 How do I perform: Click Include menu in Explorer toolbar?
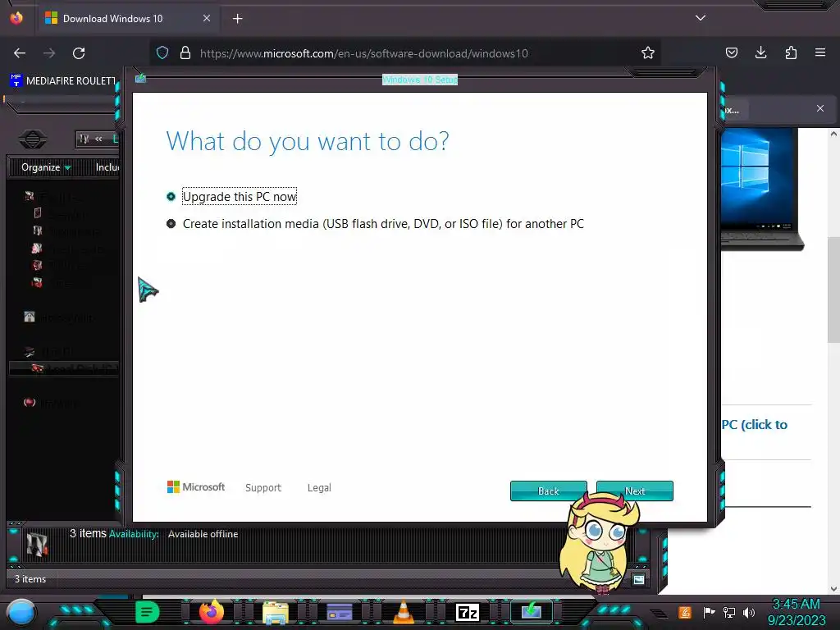tap(107, 167)
